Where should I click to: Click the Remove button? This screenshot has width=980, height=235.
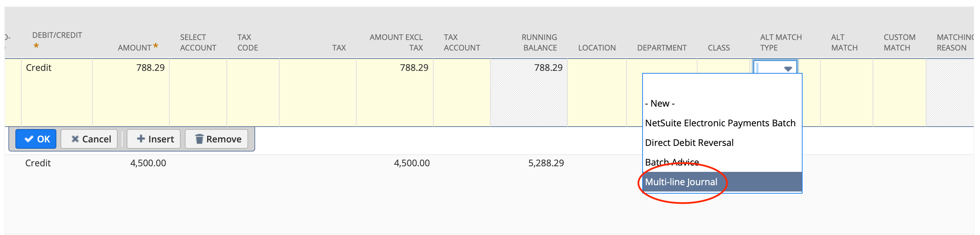tap(216, 139)
